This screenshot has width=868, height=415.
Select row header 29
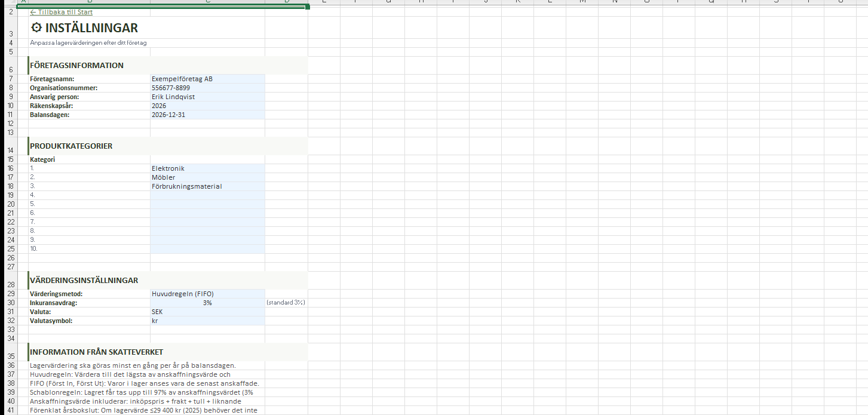click(x=11, y=294)
